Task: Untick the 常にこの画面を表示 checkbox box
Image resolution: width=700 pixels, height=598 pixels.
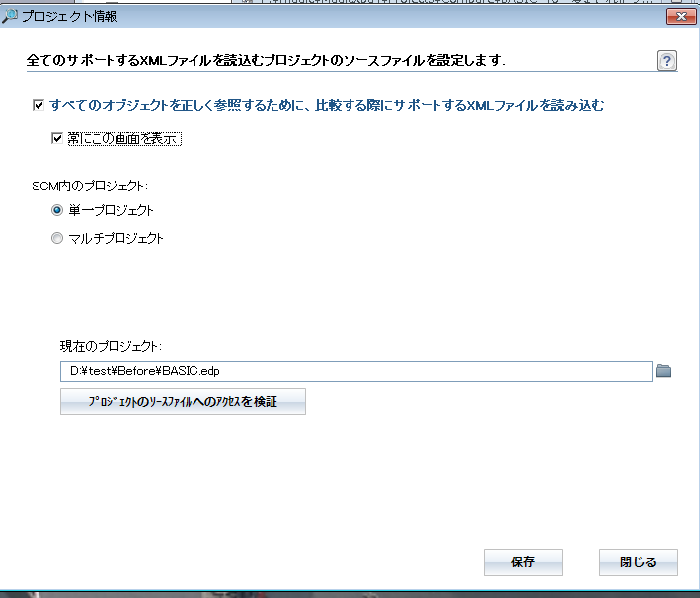Action: (57, 138)
